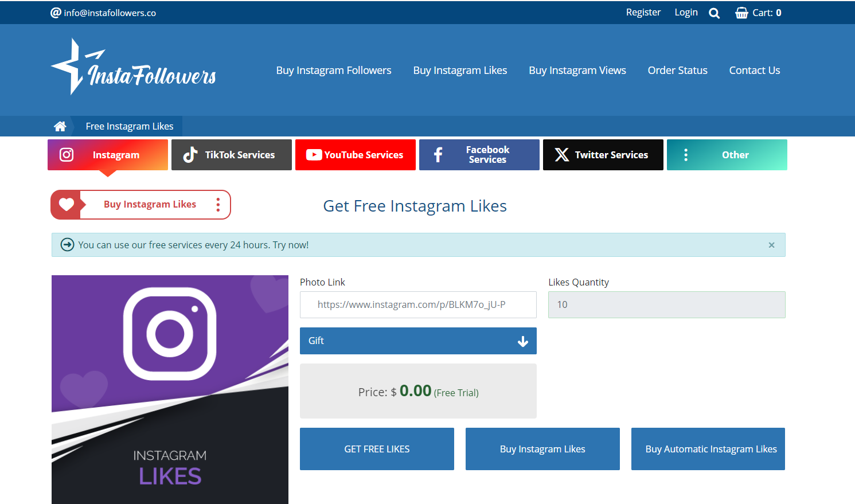Image resolution: width=855 pixels, height=504 pixels.
Task: Click the Free Instagram Likes breadcrumb
Action: pyautogui.click(x=130, y=126)
